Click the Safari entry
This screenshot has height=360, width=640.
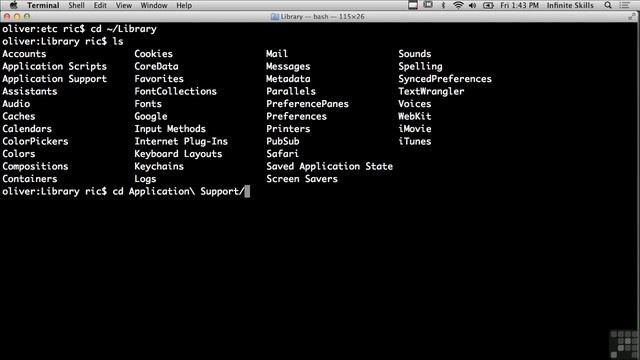pyautogui.click(x=282, y=154)
